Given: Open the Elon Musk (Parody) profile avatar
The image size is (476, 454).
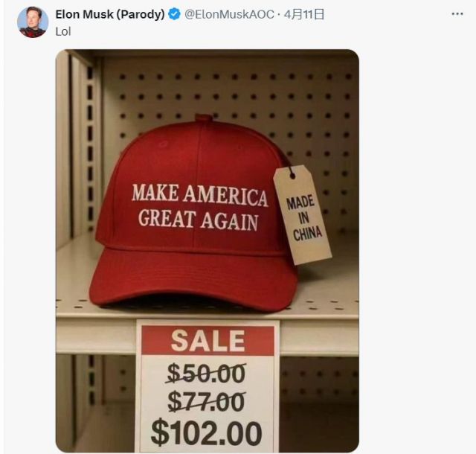Looking at the screenshot, I should pyautogui.click(x=33, y=22).
